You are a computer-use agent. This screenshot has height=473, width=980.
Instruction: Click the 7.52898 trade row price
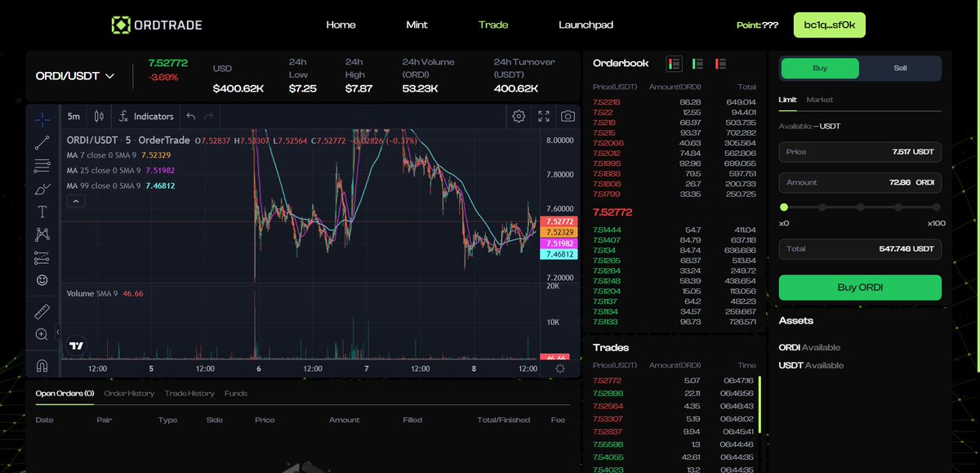(607, 394)
